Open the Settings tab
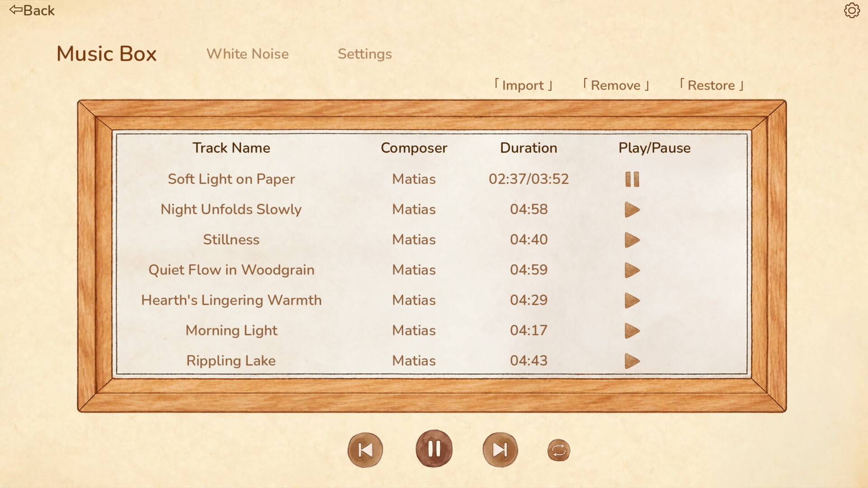Image resolution: width=868 pixels, height=488 pixels. pyautogui.click(x=364, y=54)
